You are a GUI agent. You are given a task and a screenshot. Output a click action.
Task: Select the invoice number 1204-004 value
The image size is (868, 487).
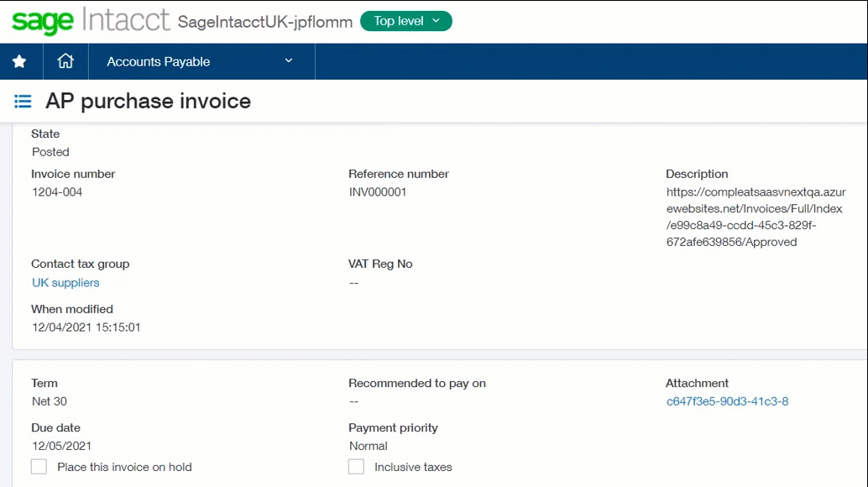[57, 192]
